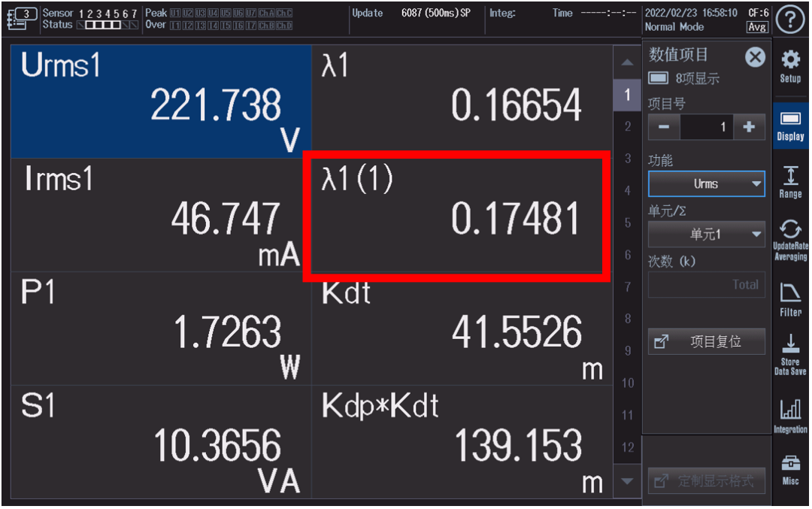Click the 次数 (k) Total field
The height and width of the screenshot is (509, 812).
[706, 284]
